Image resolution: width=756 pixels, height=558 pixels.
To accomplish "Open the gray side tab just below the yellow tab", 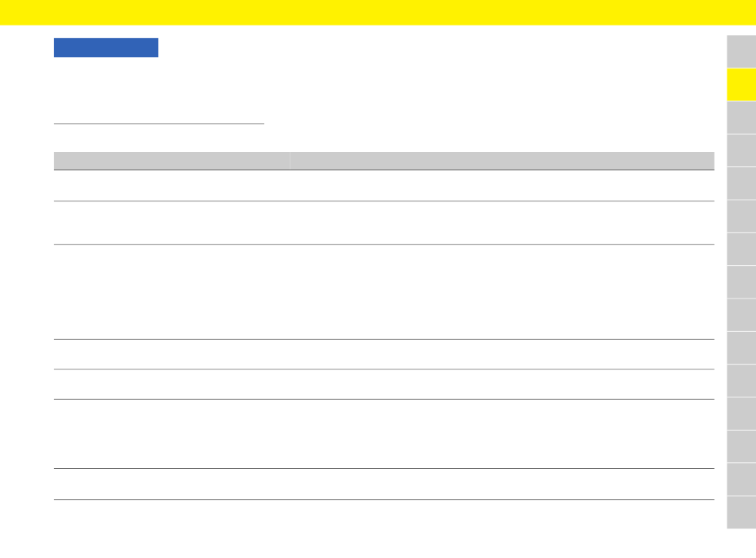I will coord(742,117).
